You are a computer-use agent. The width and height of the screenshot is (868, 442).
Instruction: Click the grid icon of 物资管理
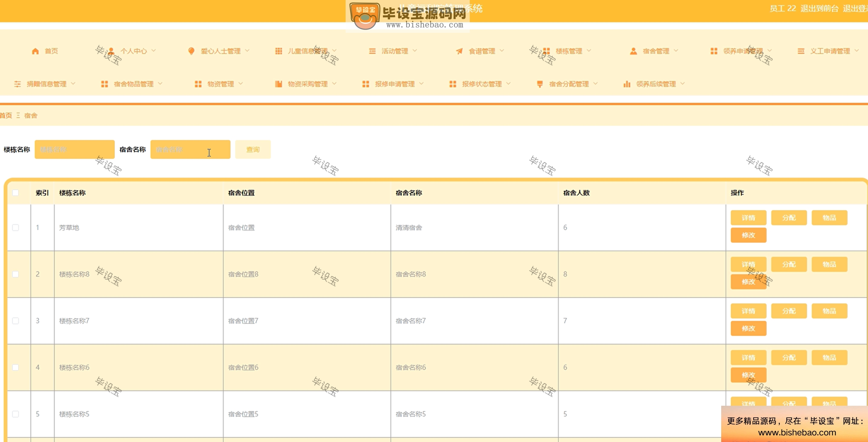click(x=198, y=84)
